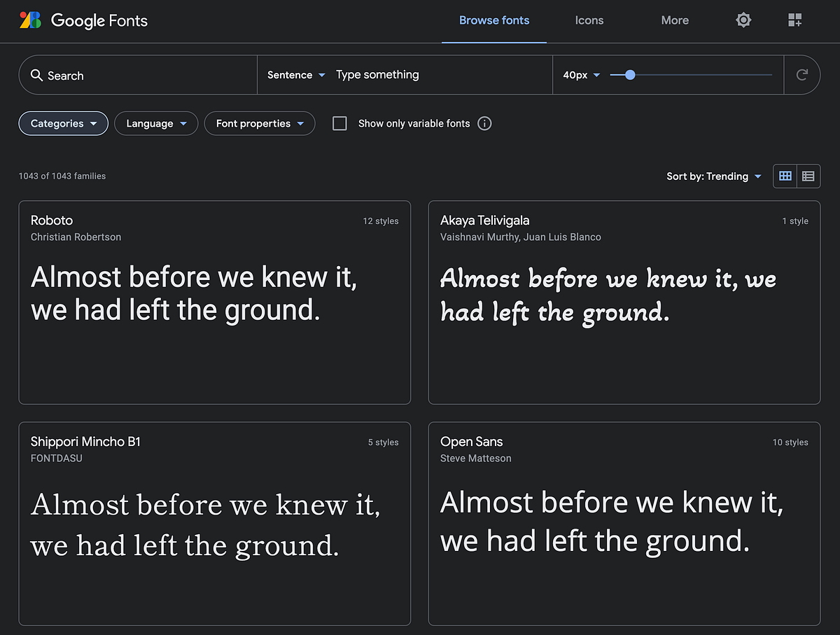Switch to the Icons tab
Viewport: 840px width, 635px height.
click(x=589, y=20)
